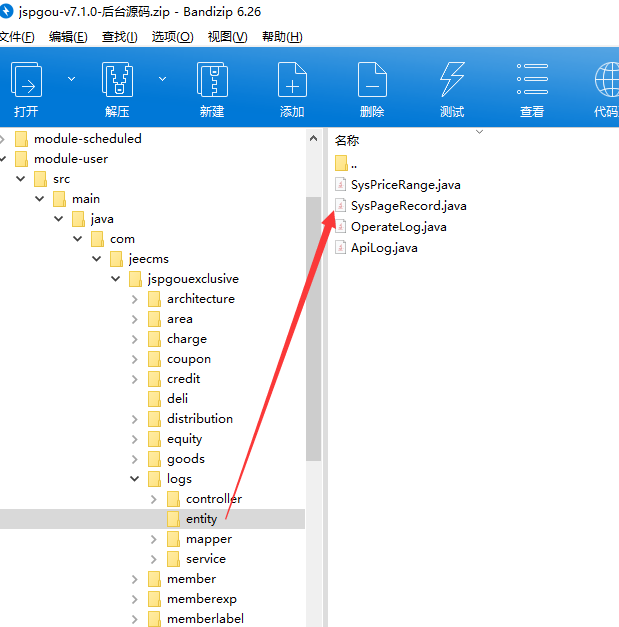The image size is (619, 627).
Task: Click the Extract (解压) toolbar icon
Action: pos(117,80)
